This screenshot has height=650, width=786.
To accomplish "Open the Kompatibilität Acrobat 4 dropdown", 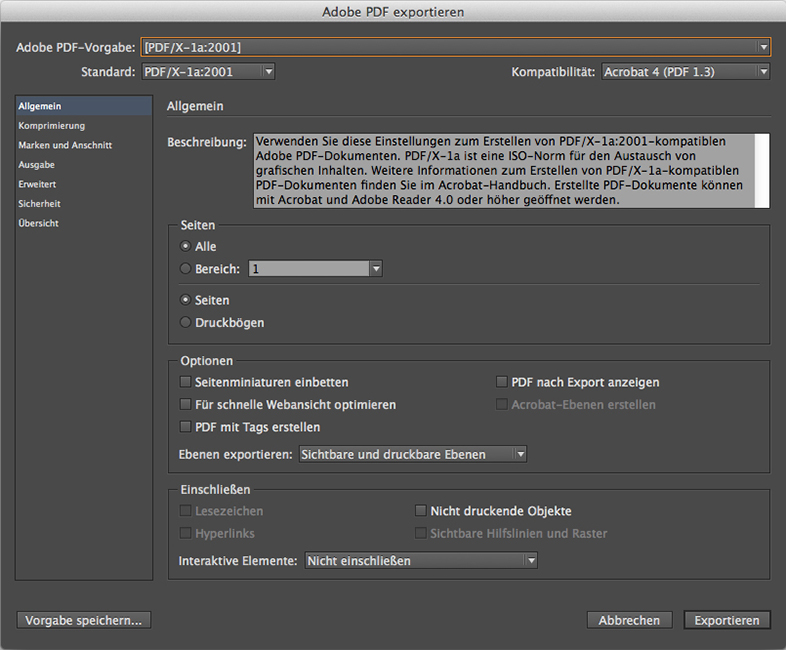I will point(685,72).
